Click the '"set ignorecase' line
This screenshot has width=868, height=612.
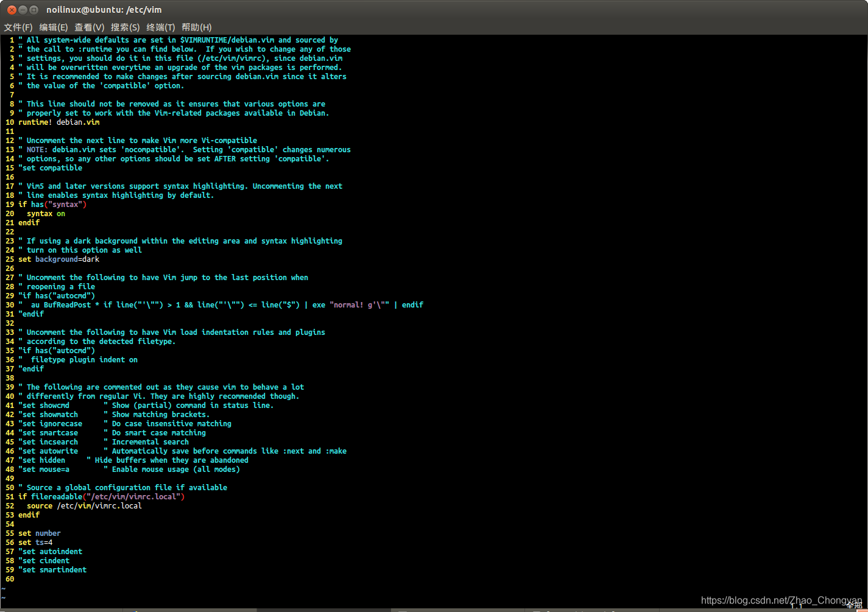[125, 424]
